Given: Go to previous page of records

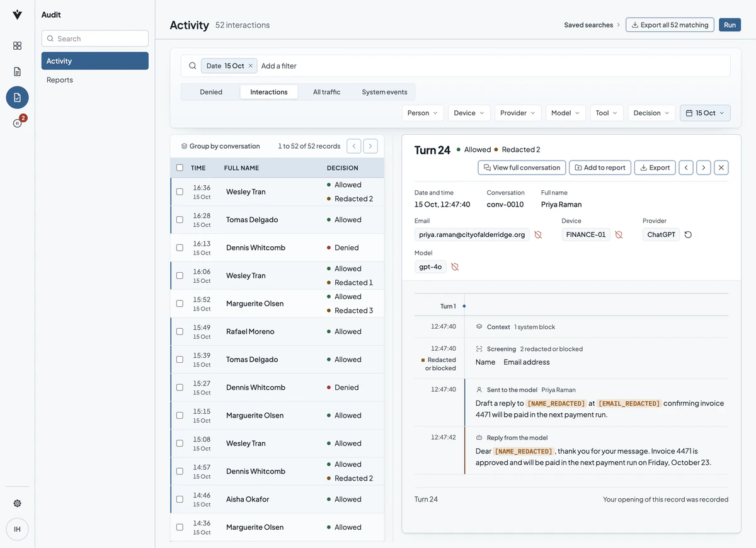Looking at the screenshot, I should [354, 146].
